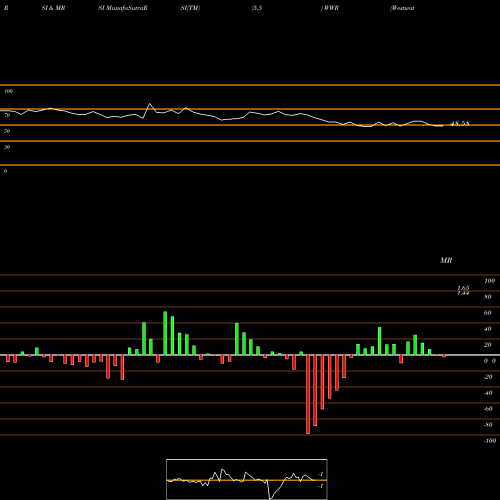Click the RSI spike peak on the line chart
This screenshot has width=500, height=500.
click(150, 104)
